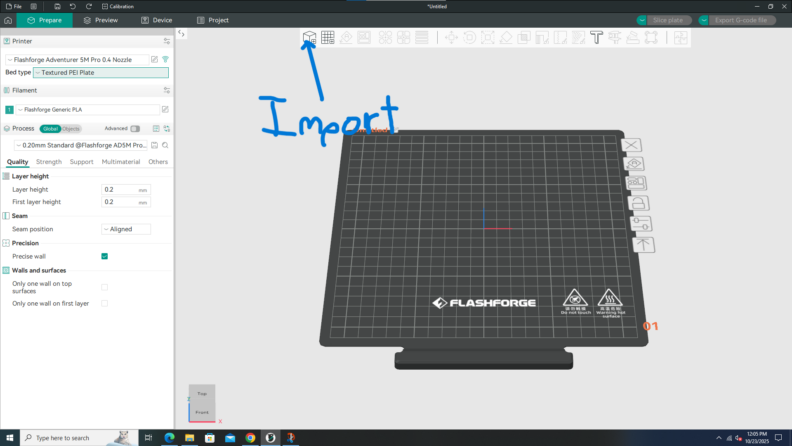Click the search icon beside process preset
Screen dimensions: 792x446
pos(165,145)
